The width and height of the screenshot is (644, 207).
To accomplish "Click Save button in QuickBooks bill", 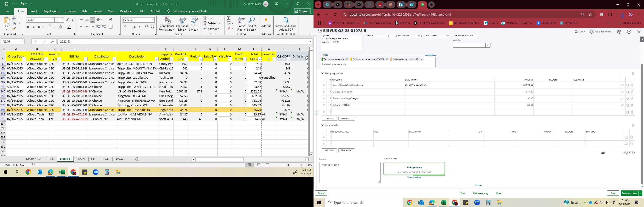I will point(613,193).
